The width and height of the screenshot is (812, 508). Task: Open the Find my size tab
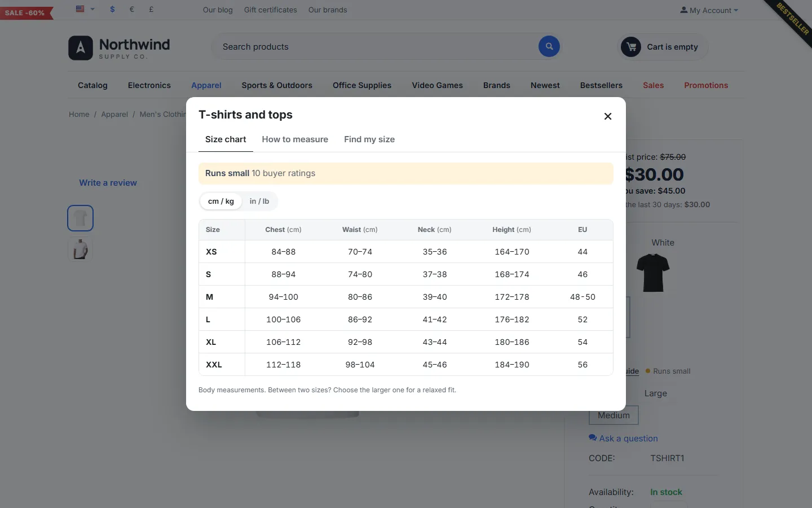(x=369, y=139)
